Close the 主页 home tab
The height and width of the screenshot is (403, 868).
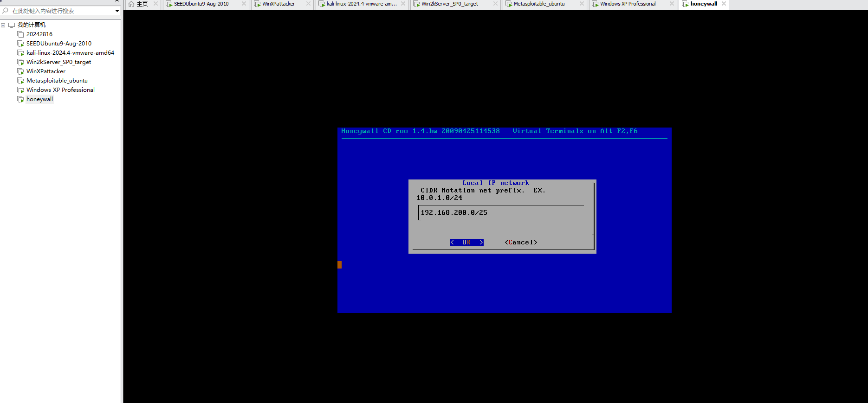155,4
